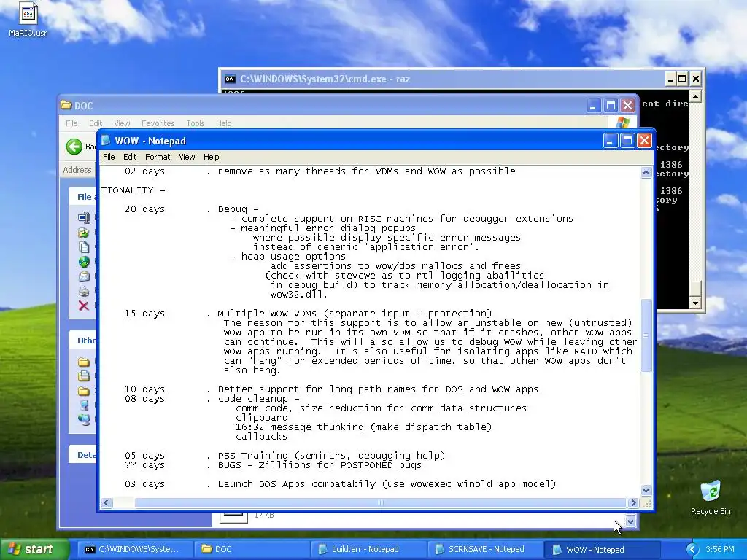Screen dimensions: 747x560
Task: Click the Publish to Web globe icon
Action: tap(84, 262)
